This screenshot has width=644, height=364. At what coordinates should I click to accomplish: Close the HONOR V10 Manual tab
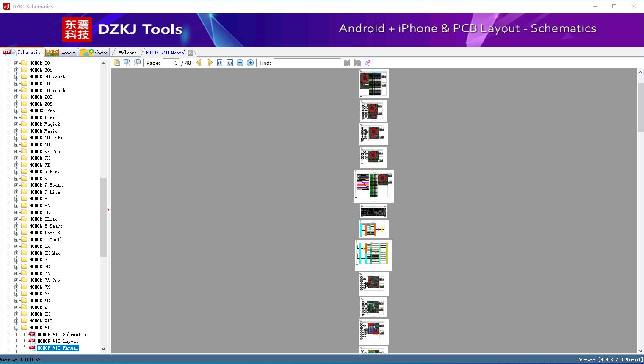coord(191,53)
